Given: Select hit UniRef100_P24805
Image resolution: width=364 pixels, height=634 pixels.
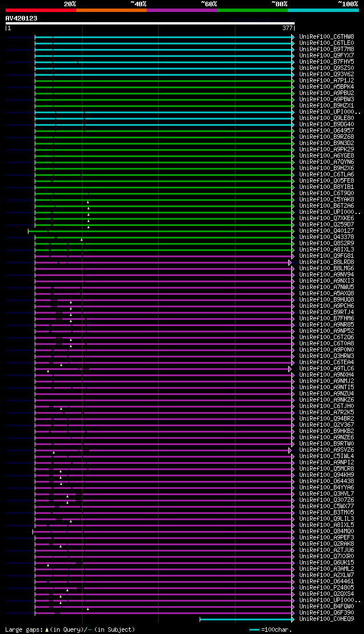Looking at the screenshot, I should pyautogui.click(x=327, y=588).
